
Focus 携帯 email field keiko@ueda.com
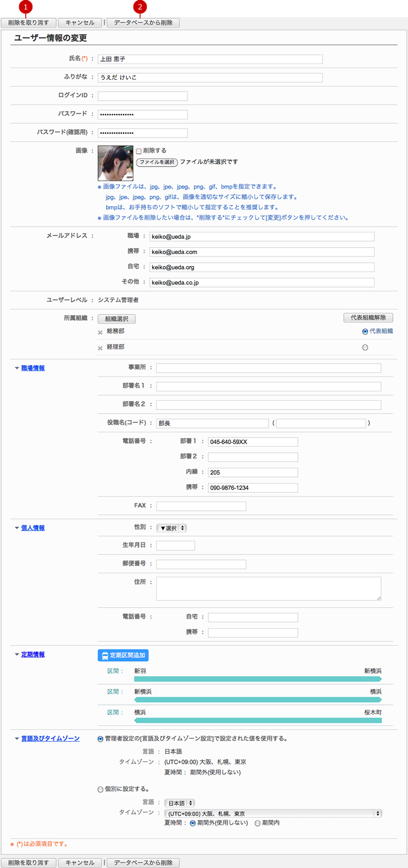tap(262, 252)
